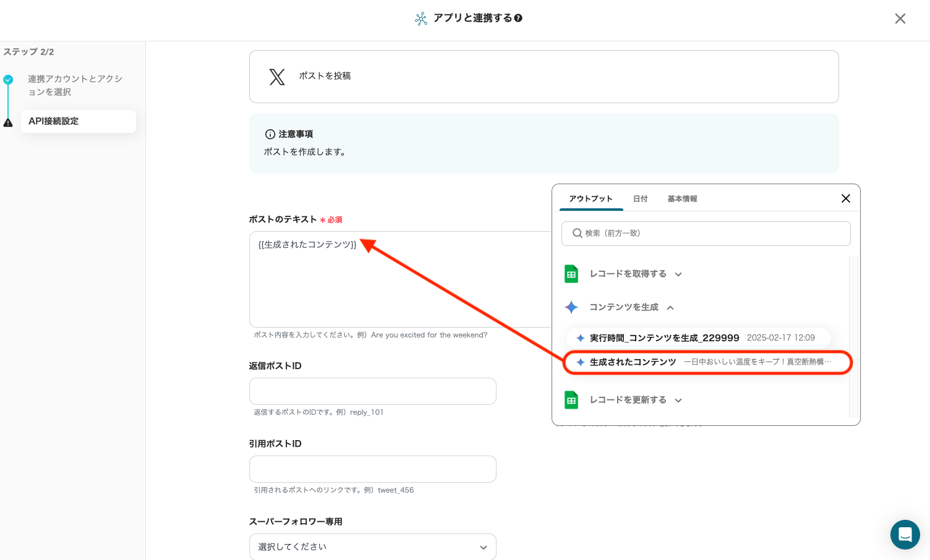Expand the レコードを取得する section
The width and height of the screenshot is (930, 560).
tap(678, 274)
